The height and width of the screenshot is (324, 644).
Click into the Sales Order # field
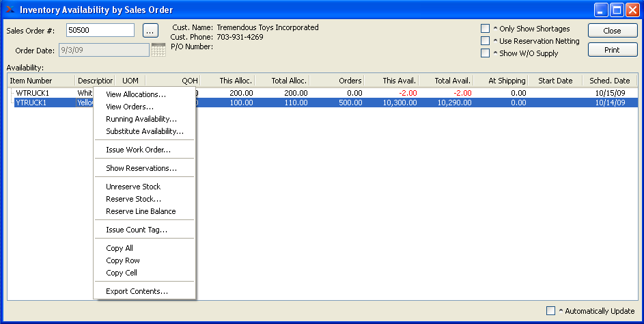coord(101,30)
